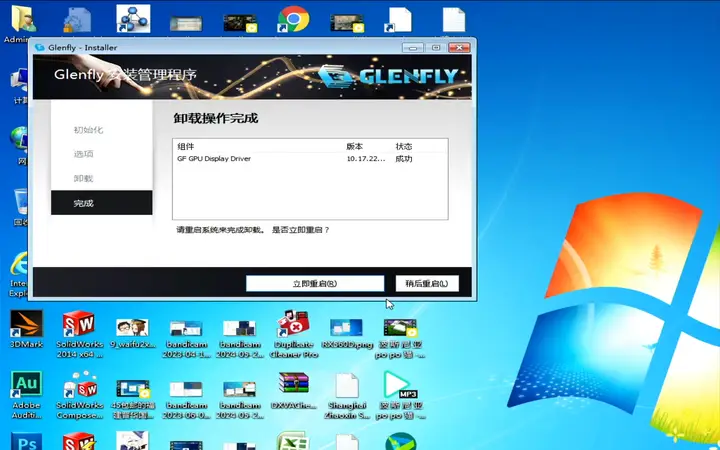Viewport: 720px width, 450px height.
Task: Select the Photoshop desktop icon
Action: click(26, 441)
